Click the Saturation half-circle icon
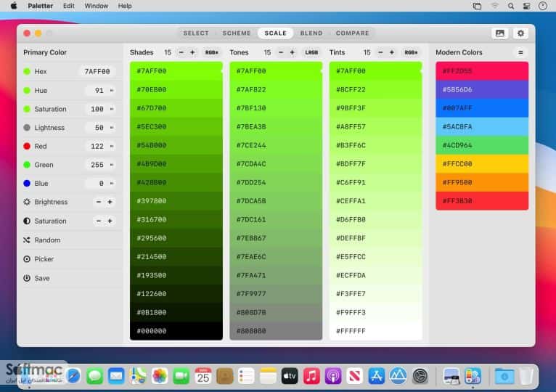 click(x=27, y=221)
